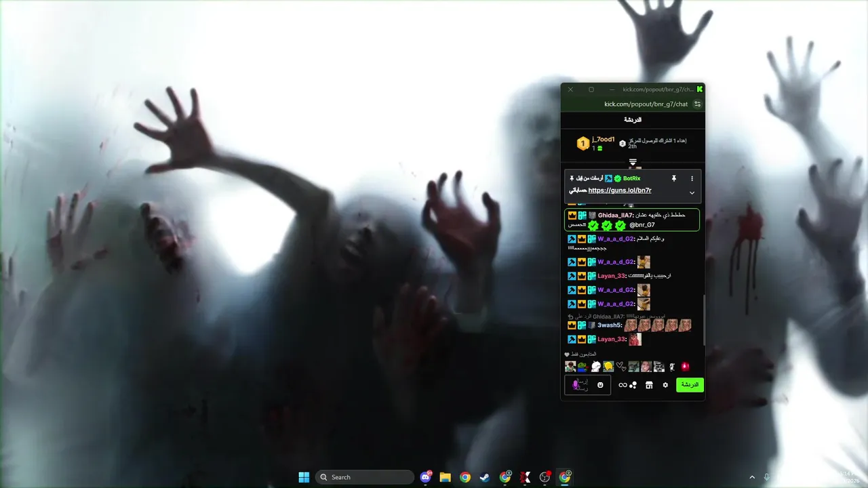The height and width of the screenshot is (488, 868).
Task: Click username Ghidaa_IIA7 in highlighted message
Action: [x=616, y=215]
